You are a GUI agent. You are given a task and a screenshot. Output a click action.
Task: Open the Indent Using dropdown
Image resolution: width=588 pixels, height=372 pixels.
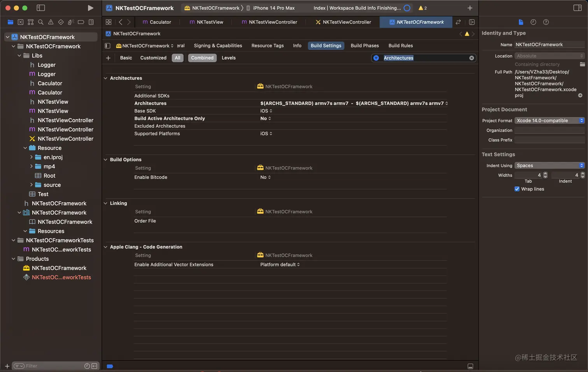point(549,166)
